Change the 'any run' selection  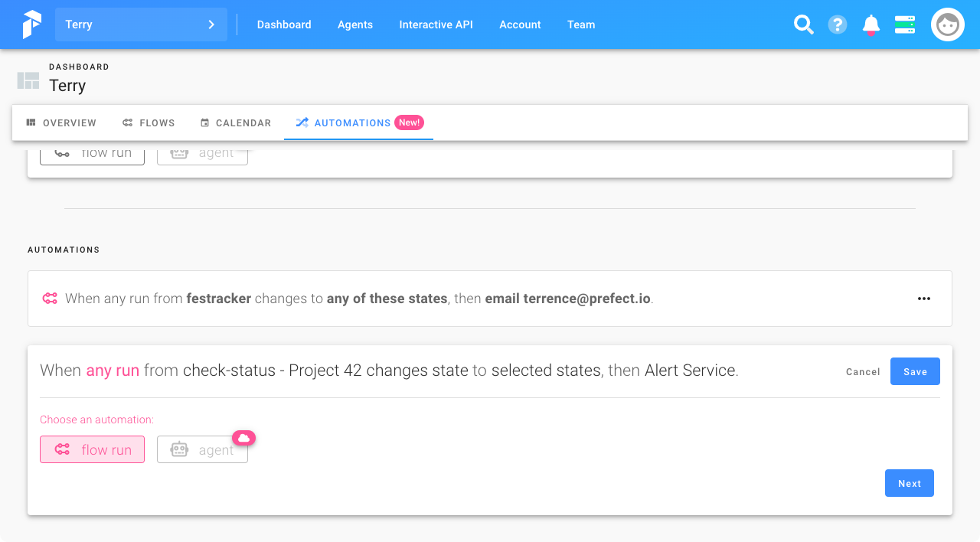click(113, 371)
